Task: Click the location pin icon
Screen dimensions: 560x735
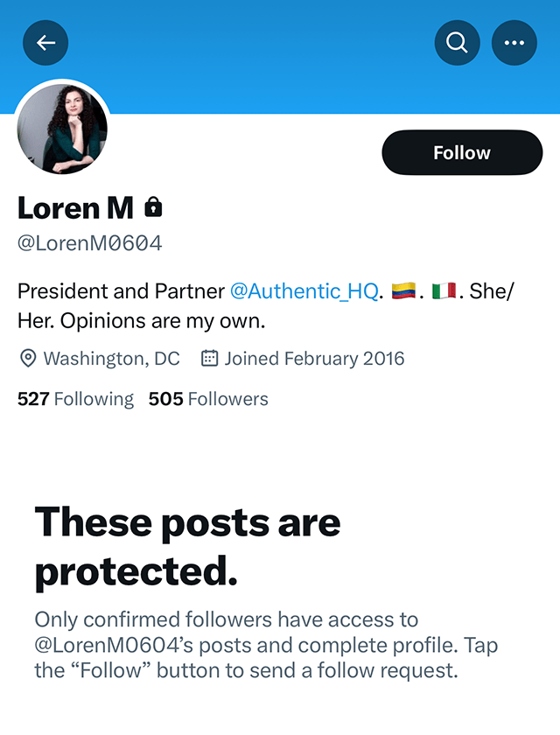Action: [27, 358]
